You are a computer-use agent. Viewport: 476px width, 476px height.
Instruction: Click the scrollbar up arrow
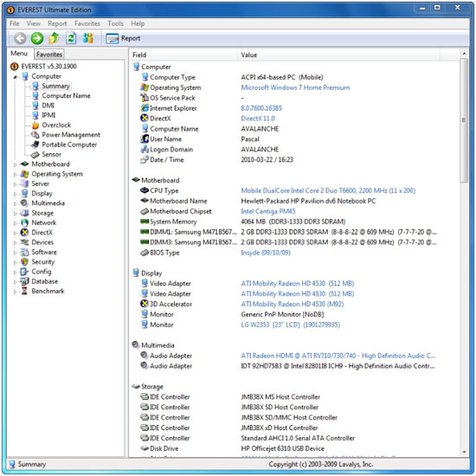pos(464,54)
